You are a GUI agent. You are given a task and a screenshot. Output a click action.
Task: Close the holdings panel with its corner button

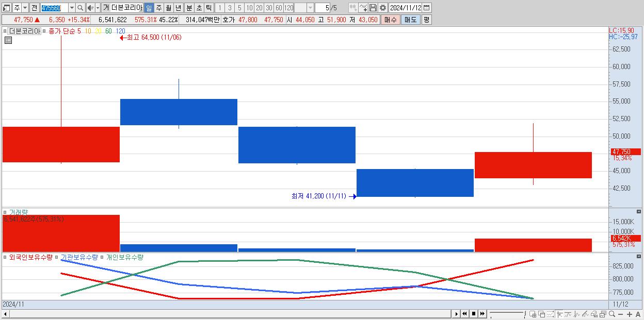pyautogui.click(x=639, y=257)
